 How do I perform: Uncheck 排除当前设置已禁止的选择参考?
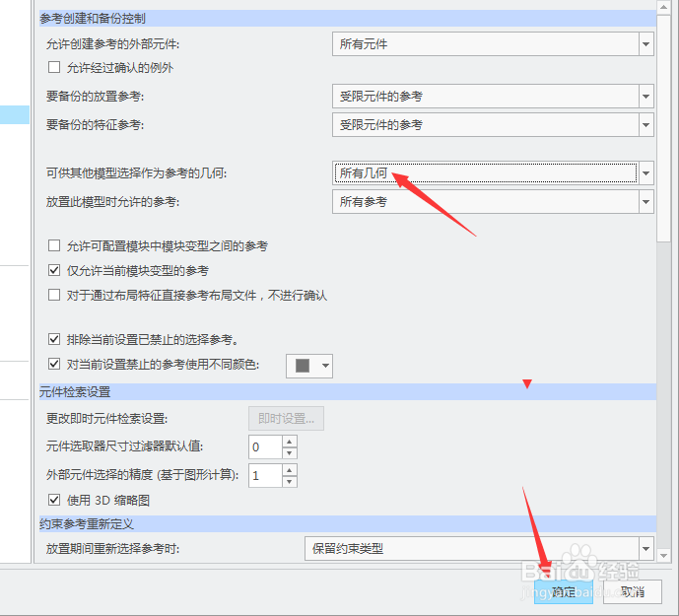click(x=54, y=339)
